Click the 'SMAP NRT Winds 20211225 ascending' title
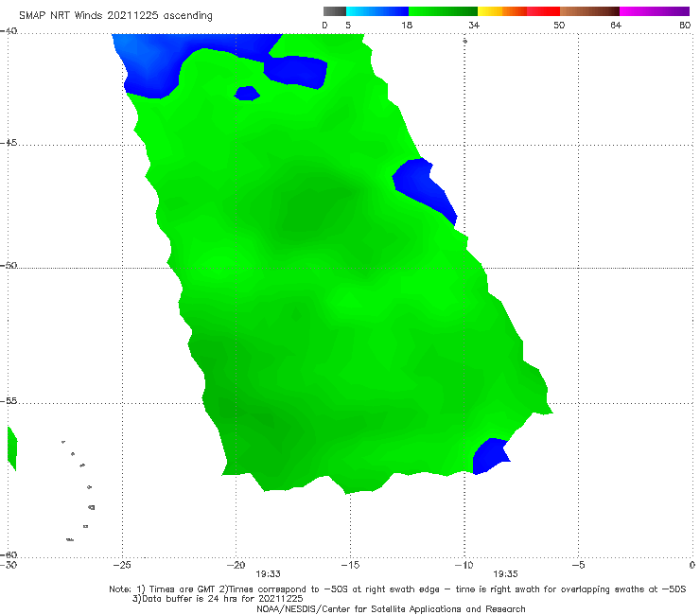 pos(115,16)
